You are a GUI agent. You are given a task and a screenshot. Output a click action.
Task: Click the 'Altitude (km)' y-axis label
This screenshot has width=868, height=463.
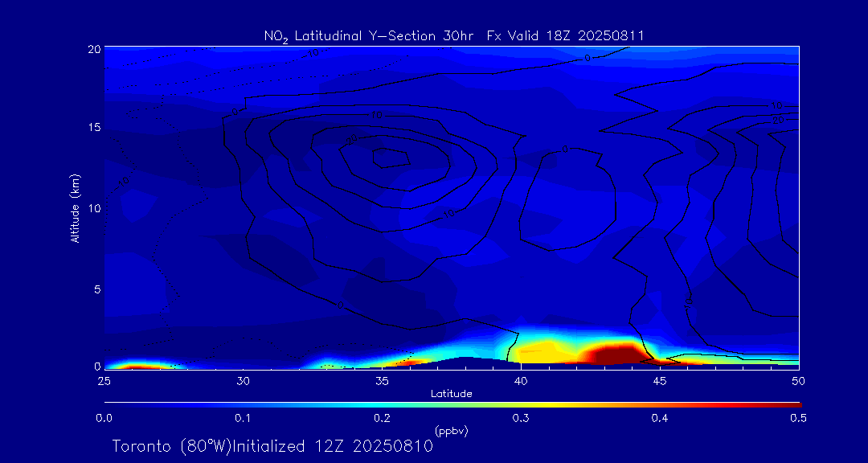pos(75,207)
